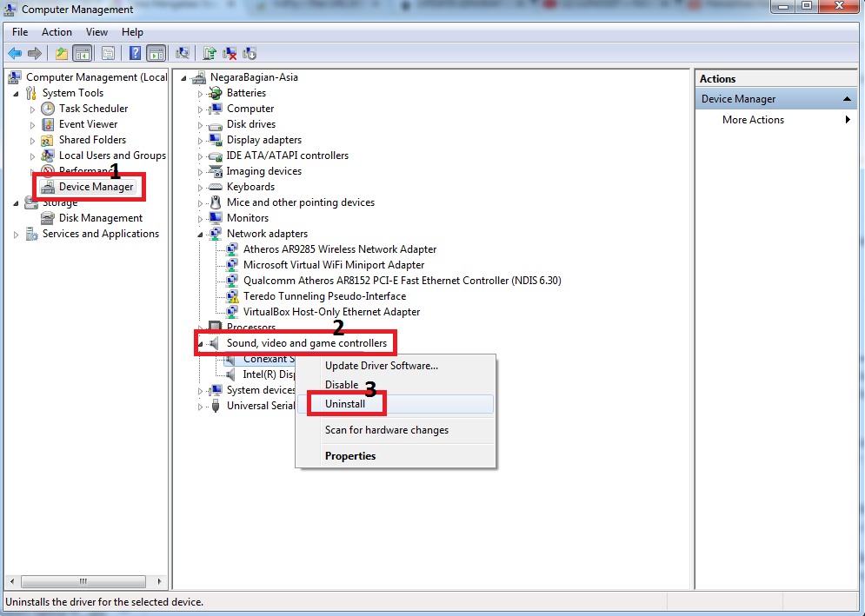Collapse the Network adapters category
Screen dimensions: 865x616
pyautogui.click(x=199, y=233)
